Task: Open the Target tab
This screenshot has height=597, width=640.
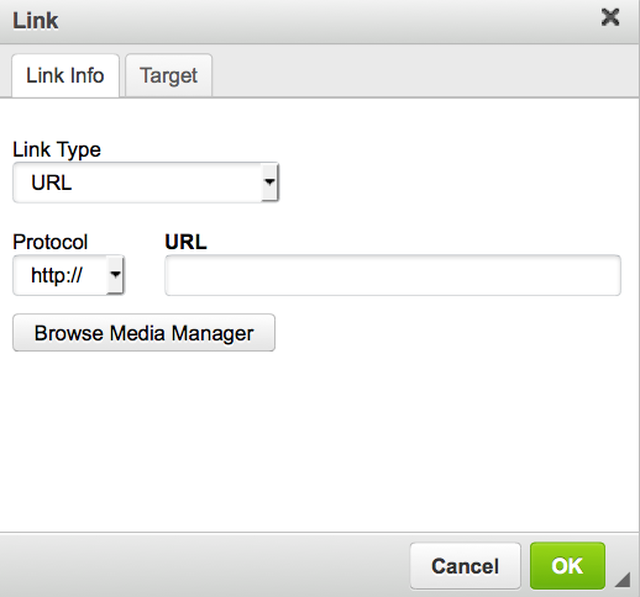Action: pyautogui.click(x=169, y=76)
